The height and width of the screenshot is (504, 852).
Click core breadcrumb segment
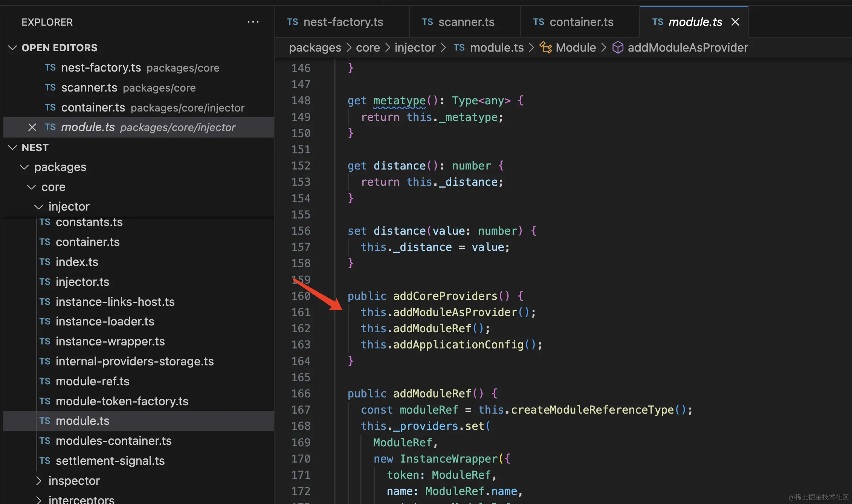coord(368,47)
